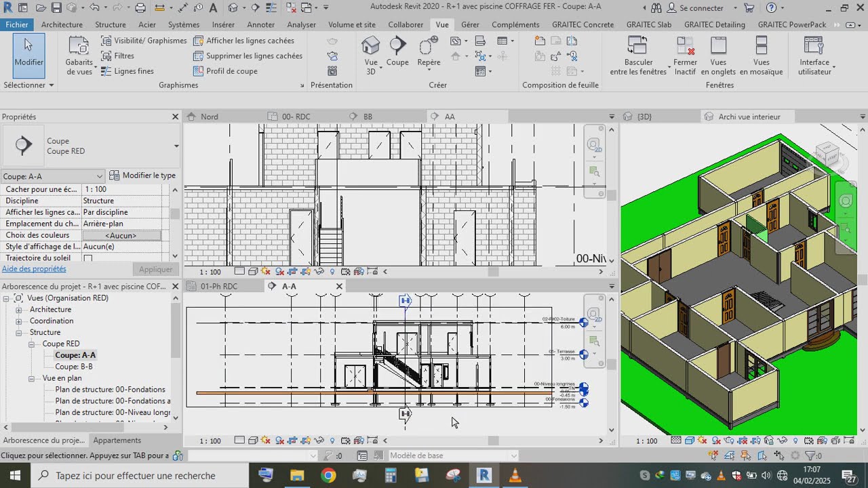Close the Propriétés panel

175,117
